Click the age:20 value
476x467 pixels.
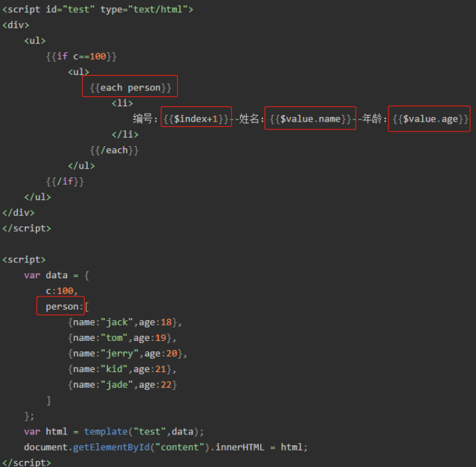pos(161,353)
